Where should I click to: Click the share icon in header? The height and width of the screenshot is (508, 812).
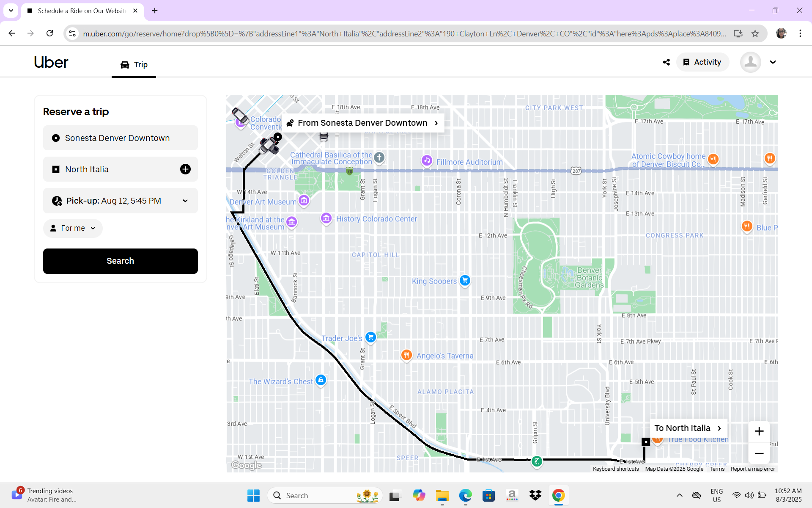pyautogui.click(x=667, y=62)
